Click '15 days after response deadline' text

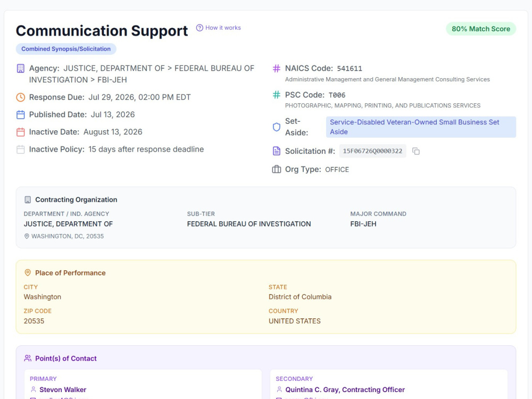(146, 149)
